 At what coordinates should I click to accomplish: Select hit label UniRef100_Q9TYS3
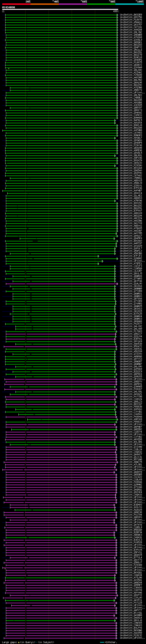131,359
